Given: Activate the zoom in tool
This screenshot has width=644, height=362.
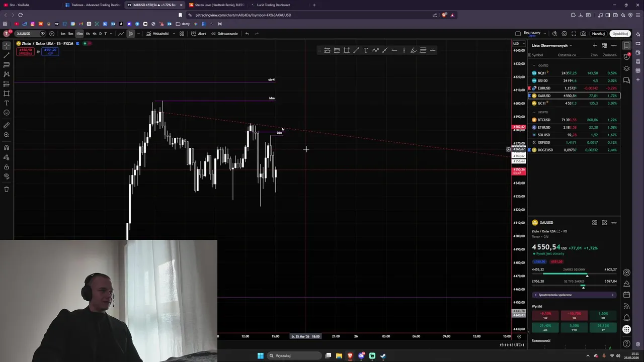Looking at the screenshot, I should 7,135.
